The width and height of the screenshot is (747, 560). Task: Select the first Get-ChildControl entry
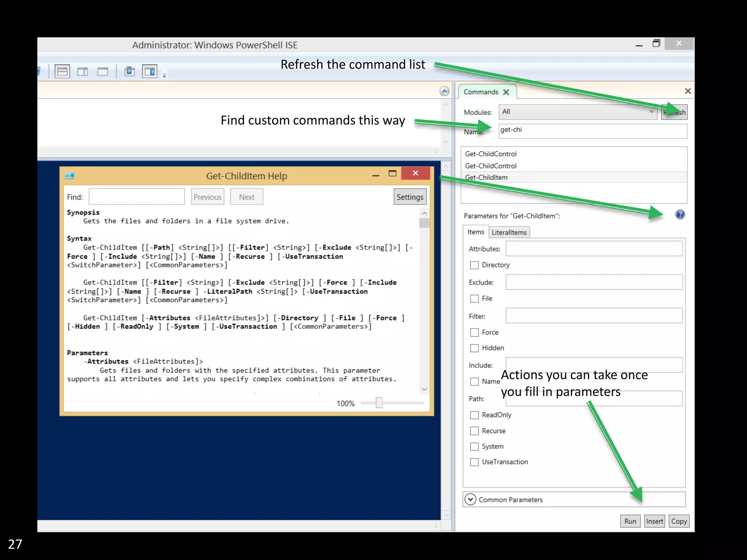tap(574, 154)
